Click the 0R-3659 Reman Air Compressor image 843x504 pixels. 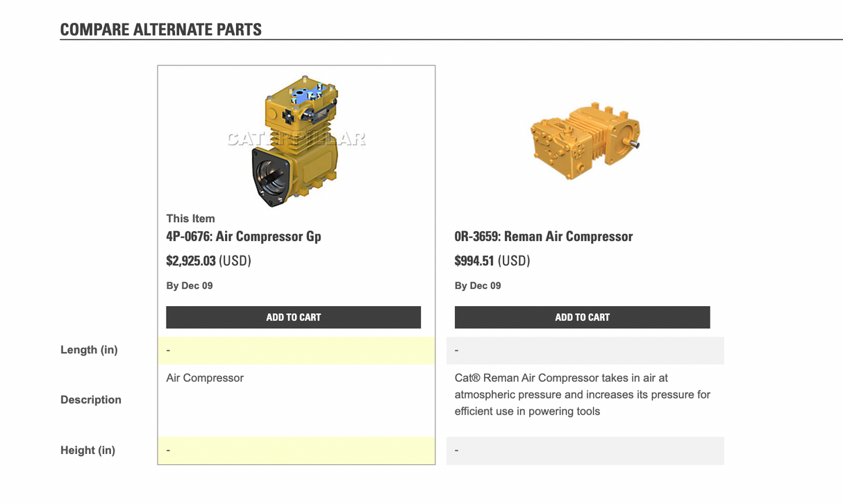click(585, 139)
